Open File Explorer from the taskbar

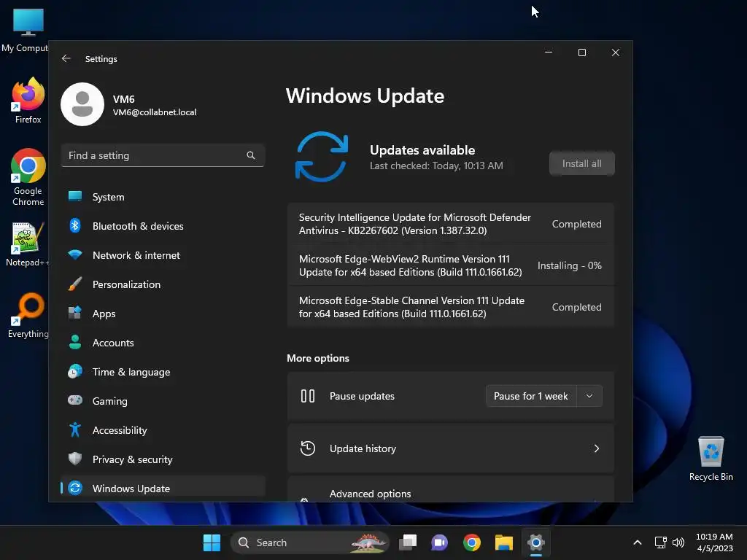point(503,542)
